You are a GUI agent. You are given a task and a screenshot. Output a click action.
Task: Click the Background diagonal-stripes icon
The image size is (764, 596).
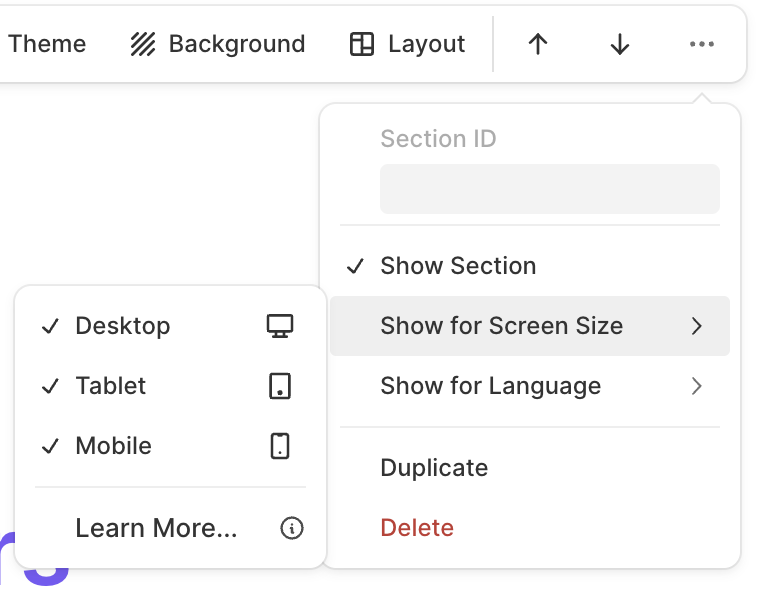(143, 44)
